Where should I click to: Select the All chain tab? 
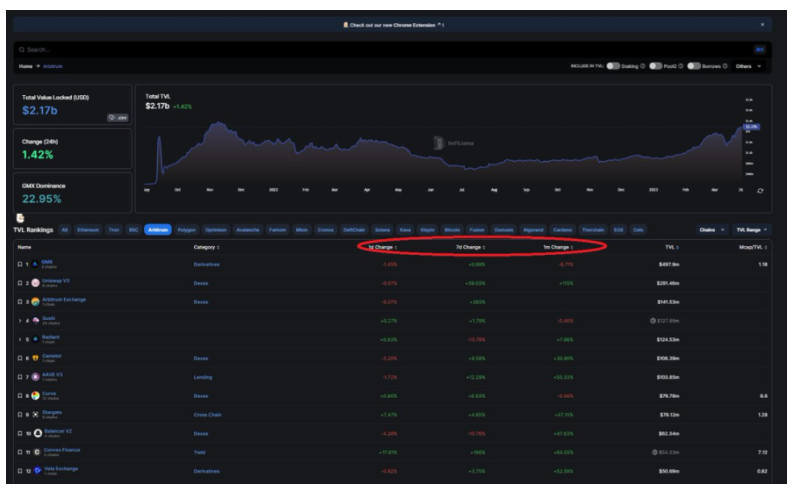point(65,230)
